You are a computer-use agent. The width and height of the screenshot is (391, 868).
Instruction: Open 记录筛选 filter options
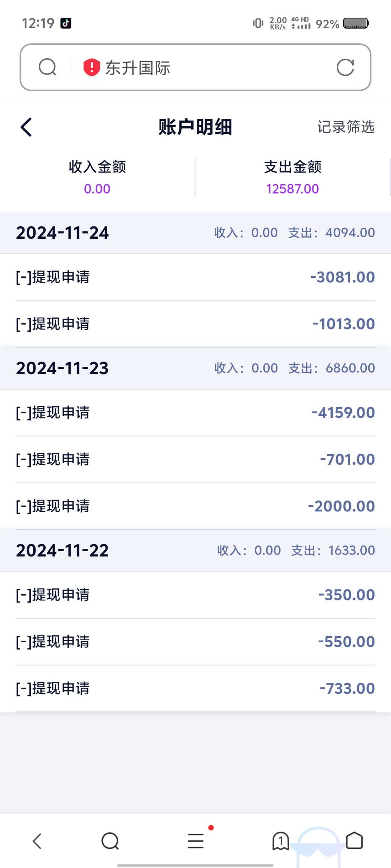(x=346, y=127)
